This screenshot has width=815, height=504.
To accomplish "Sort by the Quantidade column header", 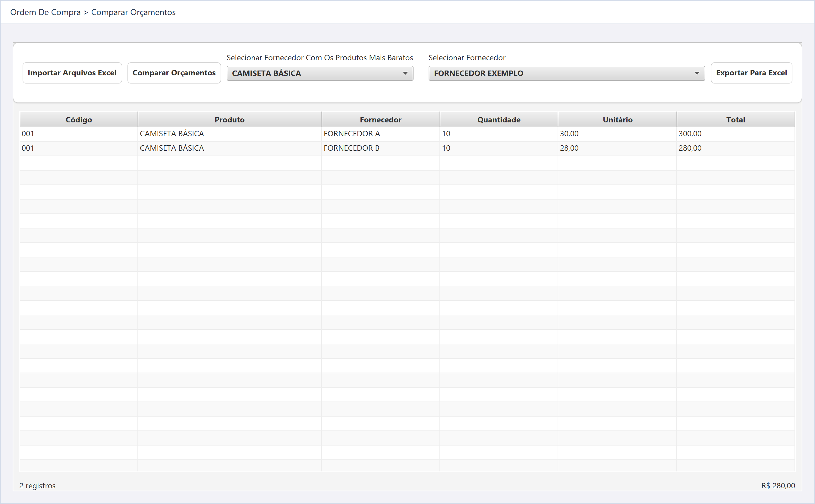I will [x=499, y=119].
